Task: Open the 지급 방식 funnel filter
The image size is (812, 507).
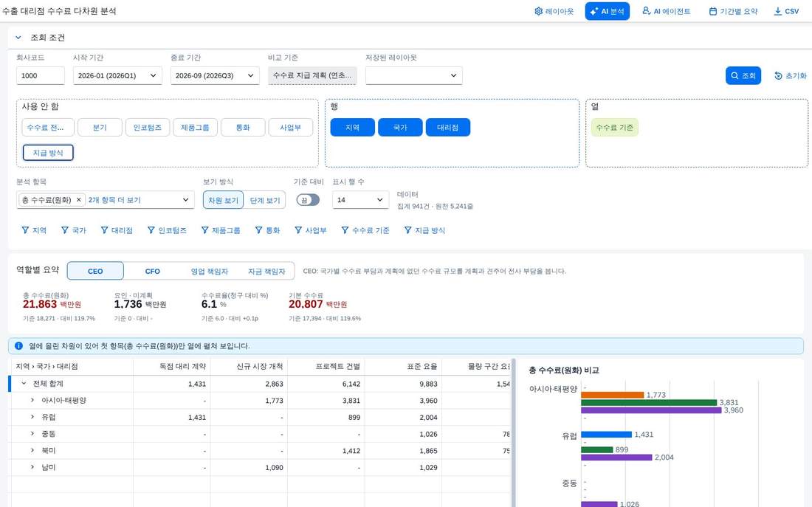Action: coord(424,230)
